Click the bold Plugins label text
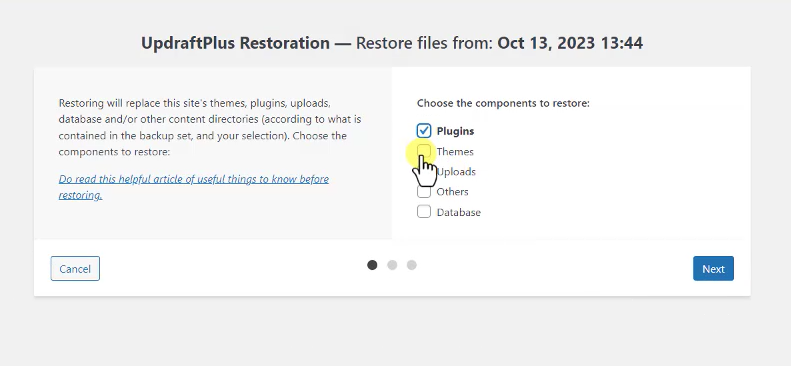Viewport: 791px width, 366px height. (x=455, y=131)
